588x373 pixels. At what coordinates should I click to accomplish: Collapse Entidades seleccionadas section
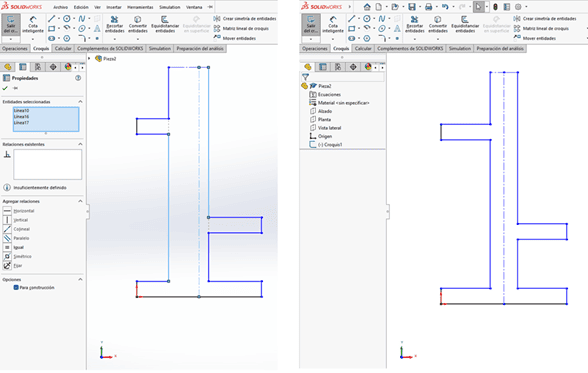80,102
